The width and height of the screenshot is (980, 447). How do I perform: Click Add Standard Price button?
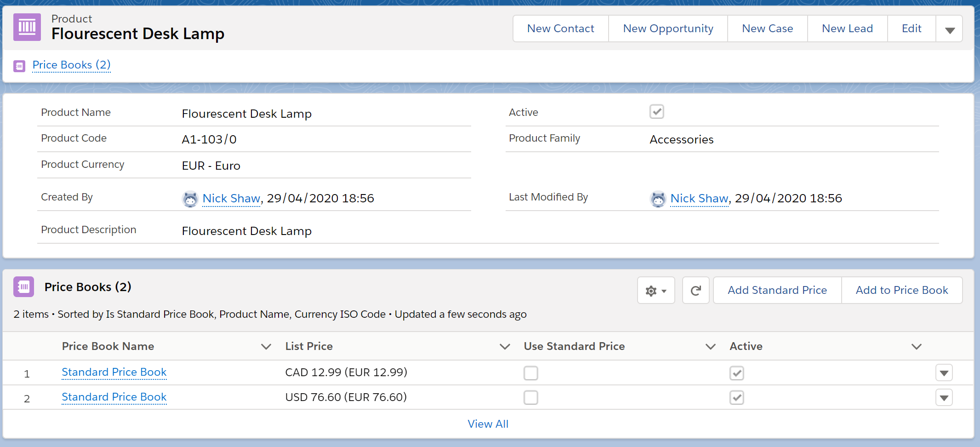coord(777,291)
